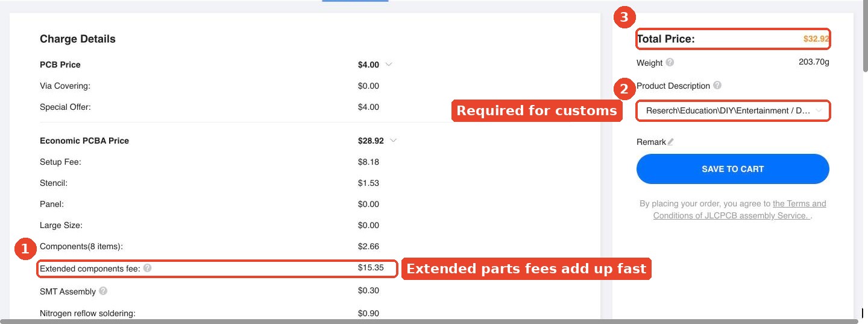
Task: Click the Charge Details heading
Action: coord(78,39)
